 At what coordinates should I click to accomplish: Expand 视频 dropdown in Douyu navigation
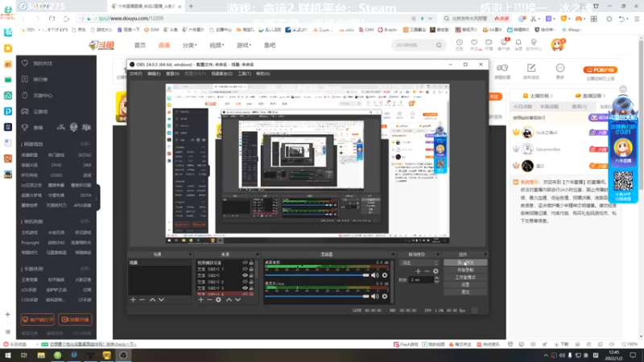pos(217,45)
